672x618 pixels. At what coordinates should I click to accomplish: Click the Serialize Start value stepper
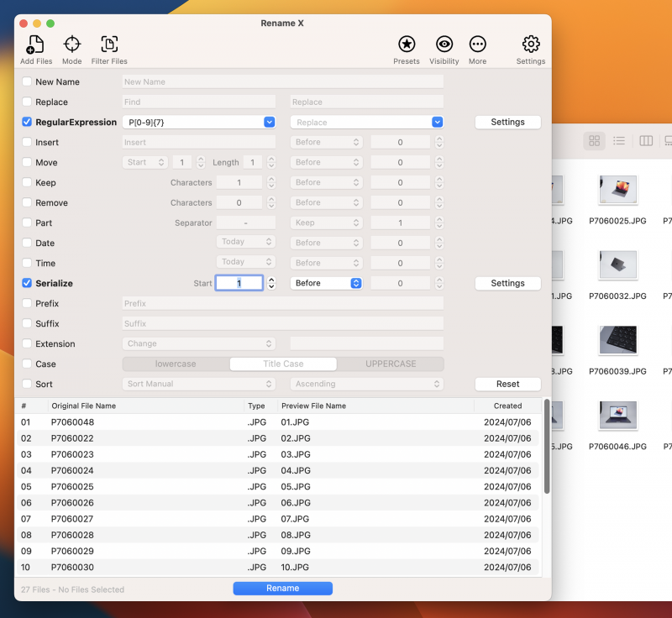(x=271, y=284)
